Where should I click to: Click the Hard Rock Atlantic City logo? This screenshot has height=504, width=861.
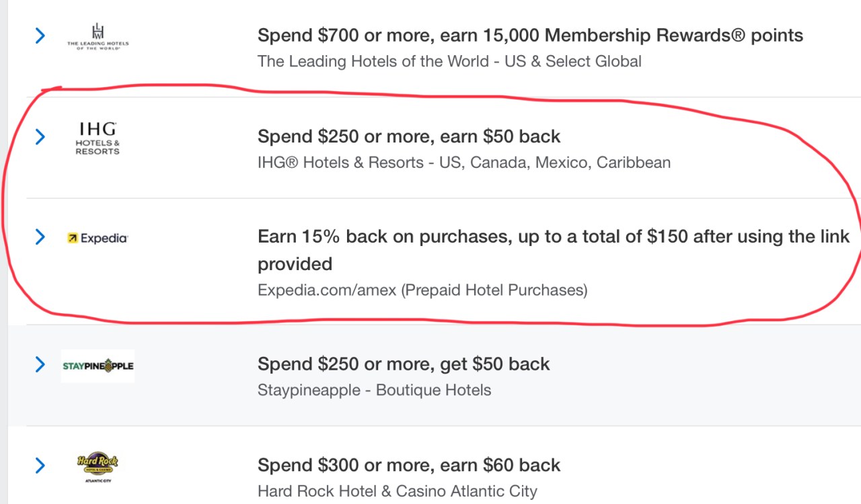click(98, 466)
